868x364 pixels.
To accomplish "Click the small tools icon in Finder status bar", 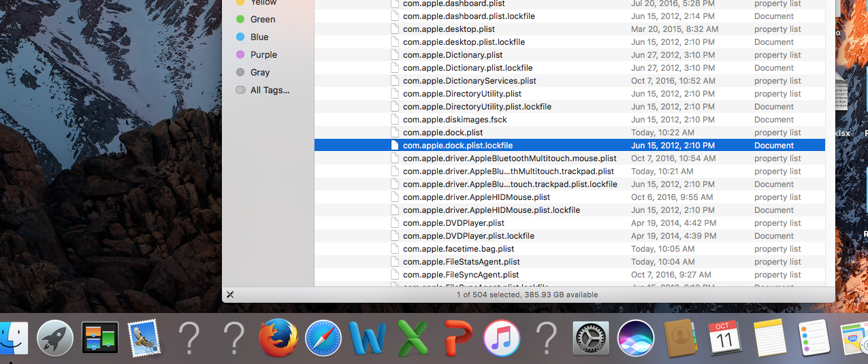I will pos(230,295).
